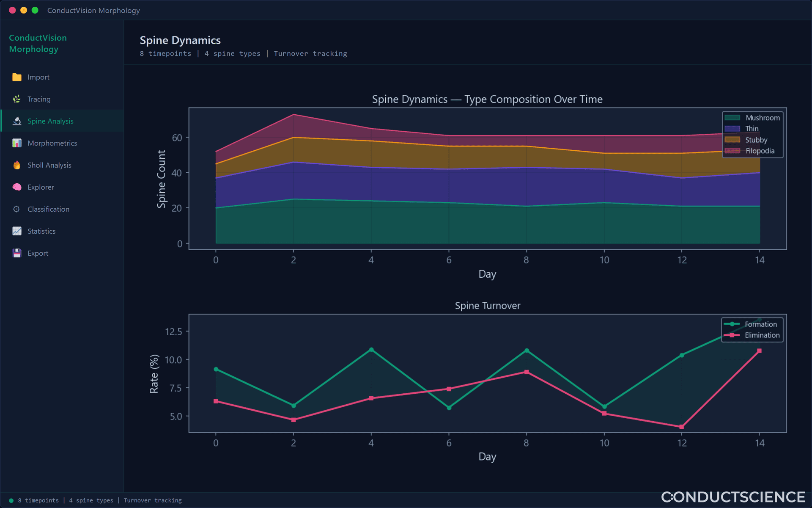Click the Formation legend line marker
Viewport: 812px width, 508px height.
pyautogui.click(x=732, y=324)
